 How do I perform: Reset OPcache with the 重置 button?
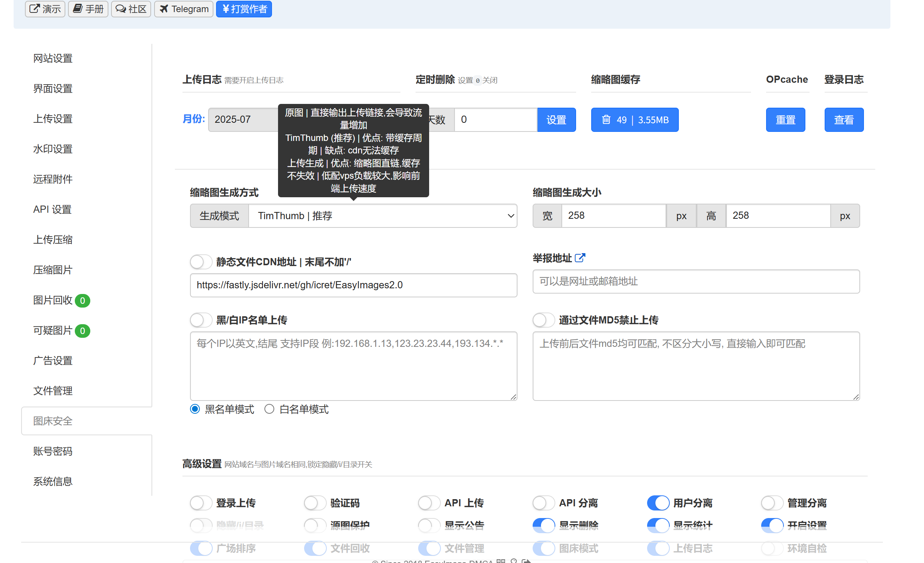tap(785, 119)
